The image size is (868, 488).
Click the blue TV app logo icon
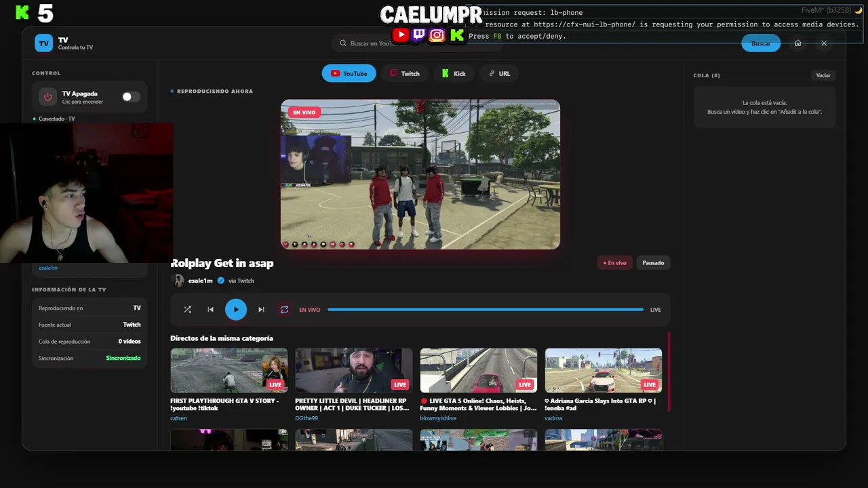pyautogui.click(x=44, y=43)
